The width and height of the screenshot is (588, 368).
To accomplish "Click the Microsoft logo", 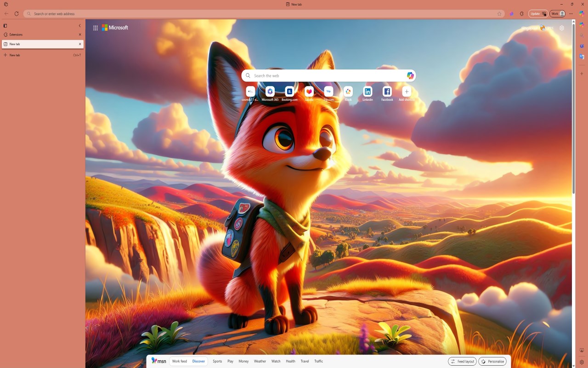I will click(x=115, y=28).
